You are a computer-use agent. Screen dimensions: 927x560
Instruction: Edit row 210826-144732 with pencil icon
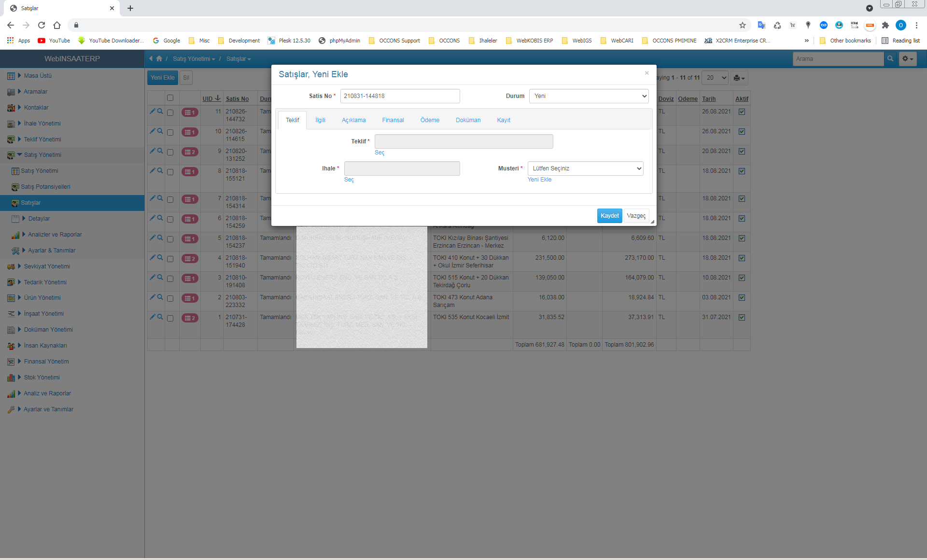click(x=152, y=111)
